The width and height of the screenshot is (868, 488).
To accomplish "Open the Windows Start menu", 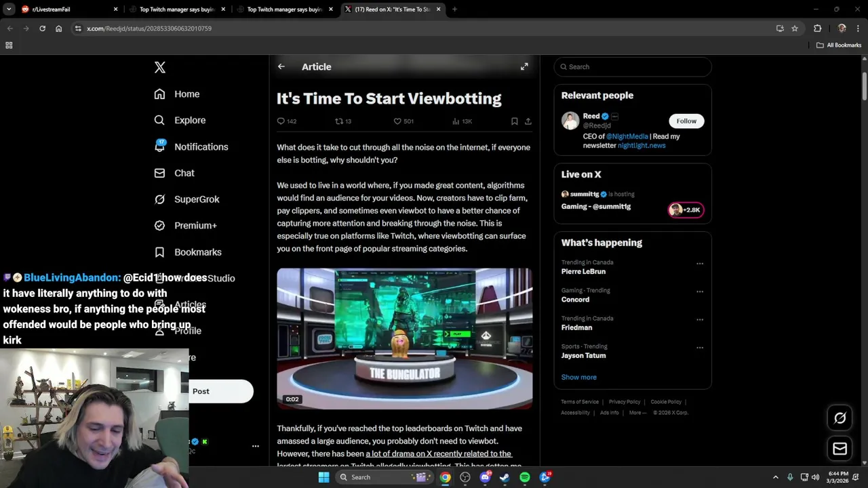I will [x=323, y=477].
